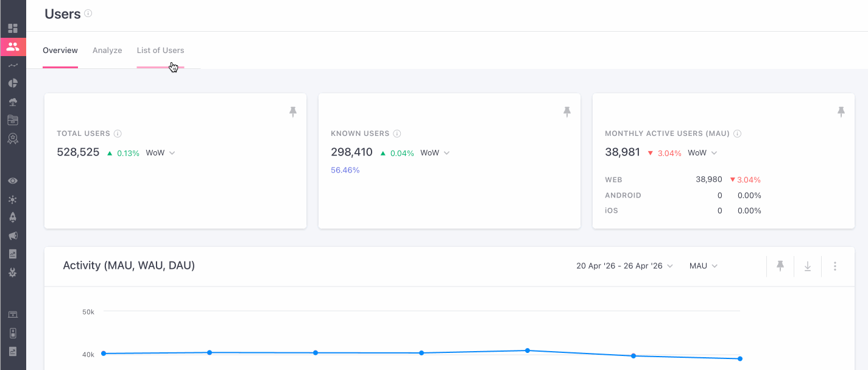The height and width of the screenshot is (370, 868).
Task: Open the date range 20 Apr - 26 Apr dropdown
Action: (625, 266)
